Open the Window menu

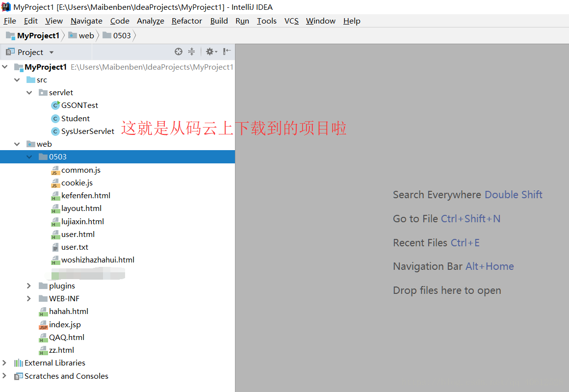pyautogui.click(x=321, y=21)
